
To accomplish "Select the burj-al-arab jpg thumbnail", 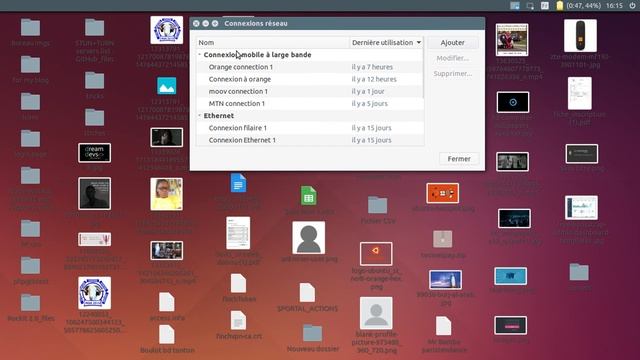I will tap(445, 280).
